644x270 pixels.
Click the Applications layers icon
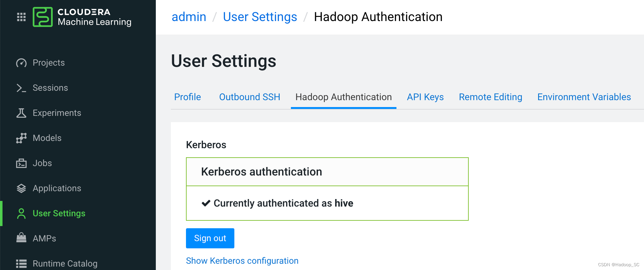[x=21, y=188]
